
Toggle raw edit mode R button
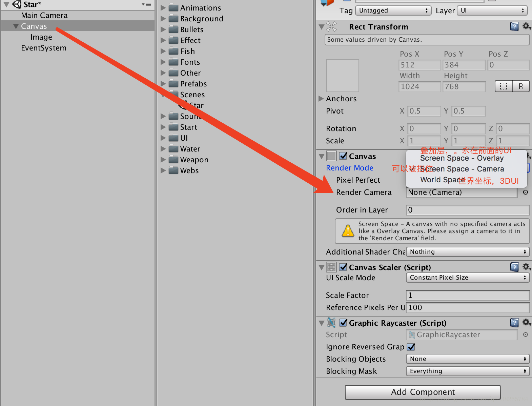point(521,86)
